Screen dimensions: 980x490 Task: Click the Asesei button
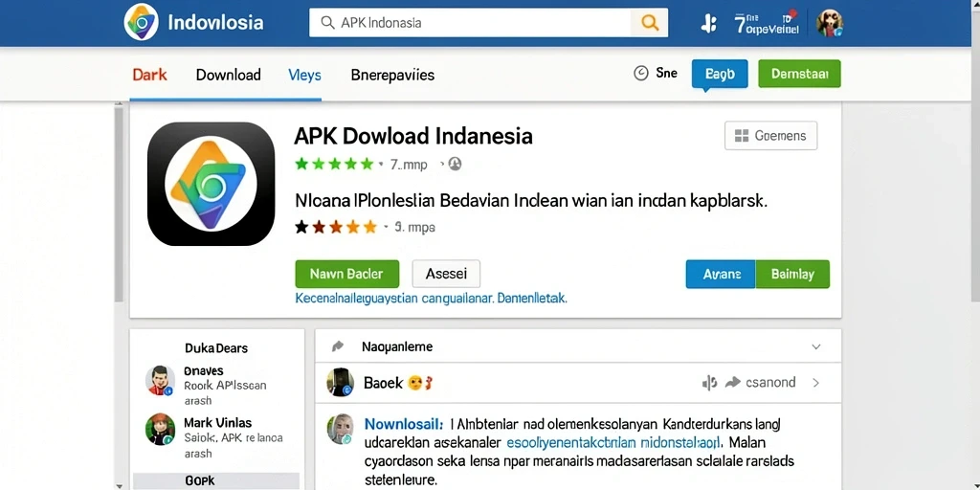446,274
